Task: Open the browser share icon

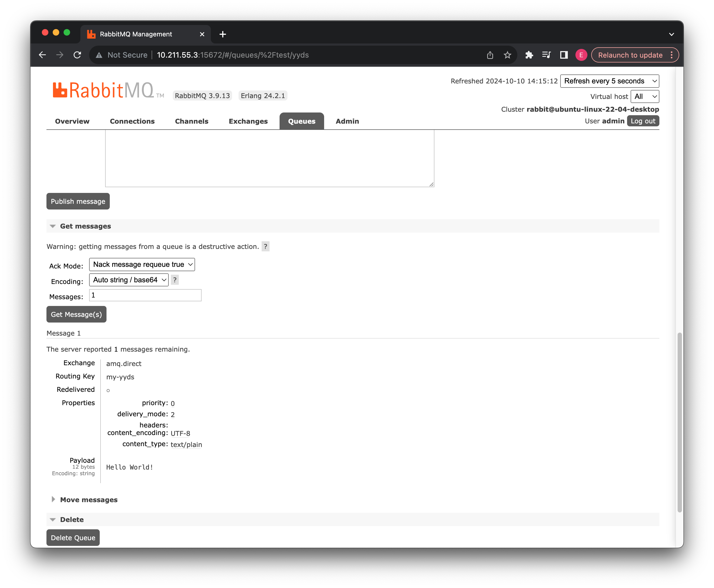Action: pyautogui.click(x=490, y=55)
